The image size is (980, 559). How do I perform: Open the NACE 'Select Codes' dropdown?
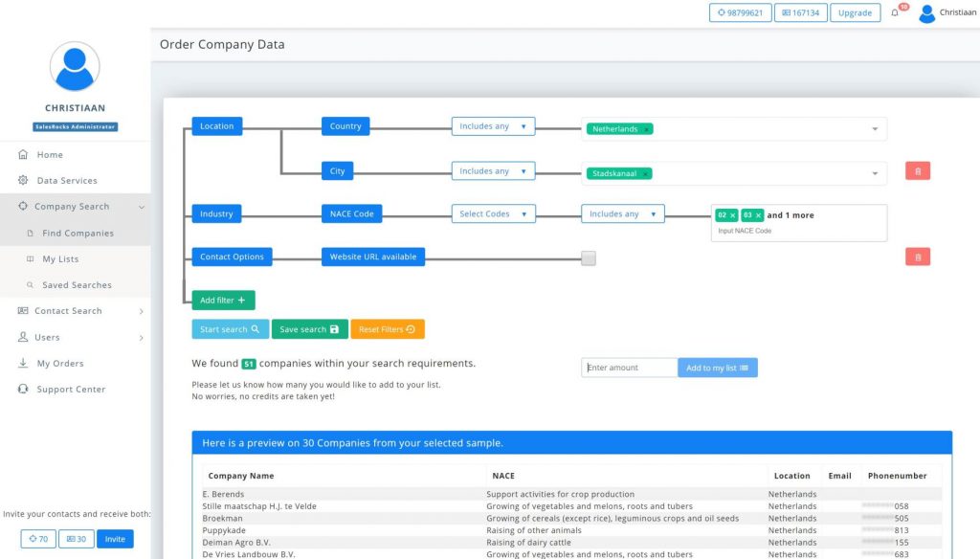pos(493,214)
